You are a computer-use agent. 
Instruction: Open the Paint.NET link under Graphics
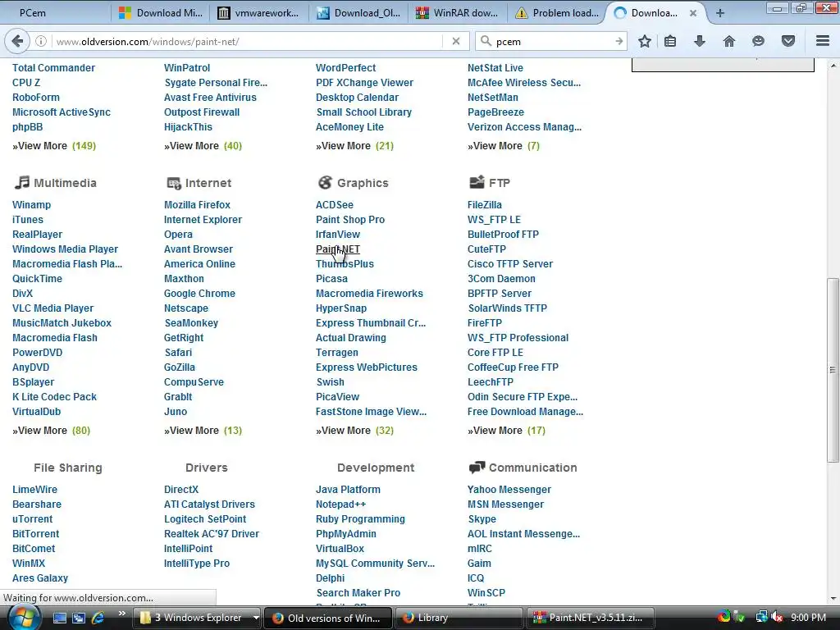[x=337, y=249]
